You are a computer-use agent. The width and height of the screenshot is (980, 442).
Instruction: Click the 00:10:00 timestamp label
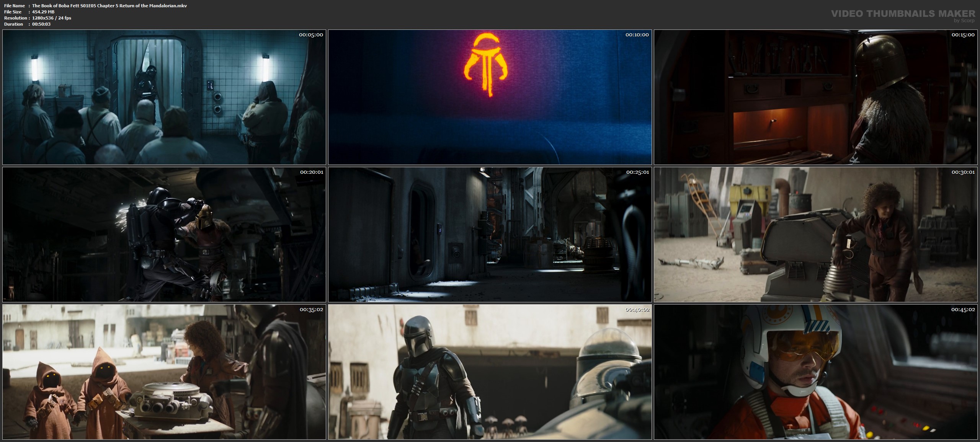click(637, 35)
